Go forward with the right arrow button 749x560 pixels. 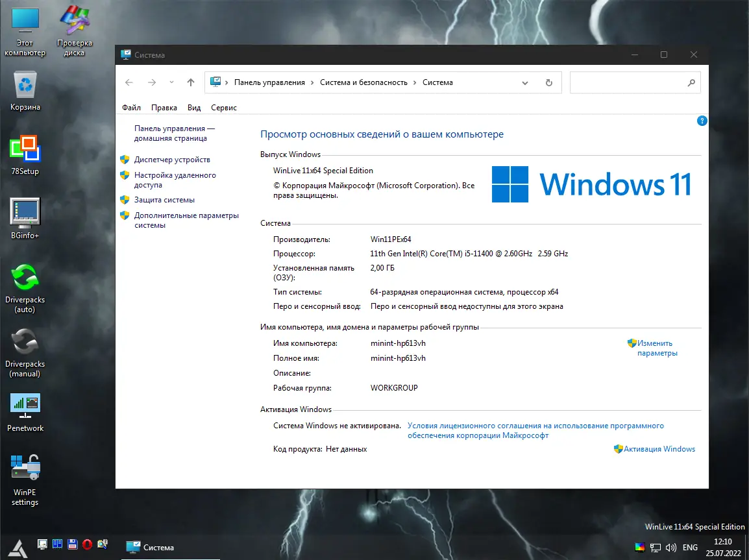tap(152, 82)
